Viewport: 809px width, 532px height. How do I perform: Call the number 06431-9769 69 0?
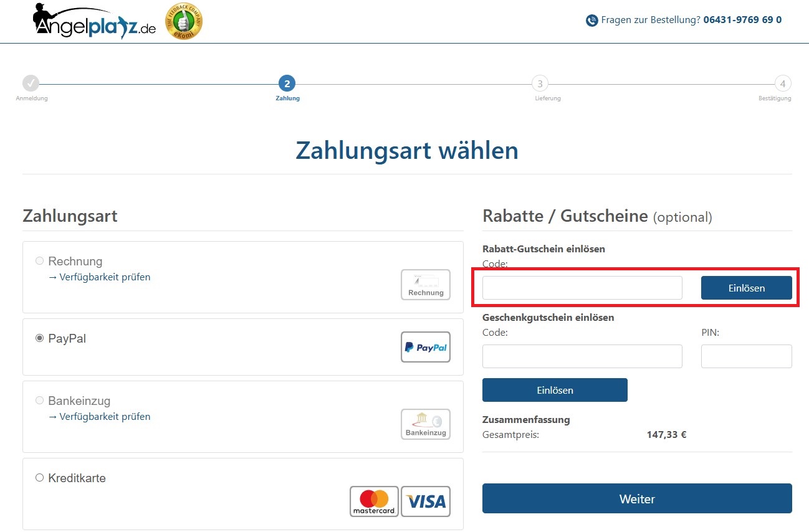click(x=742, y=20)
